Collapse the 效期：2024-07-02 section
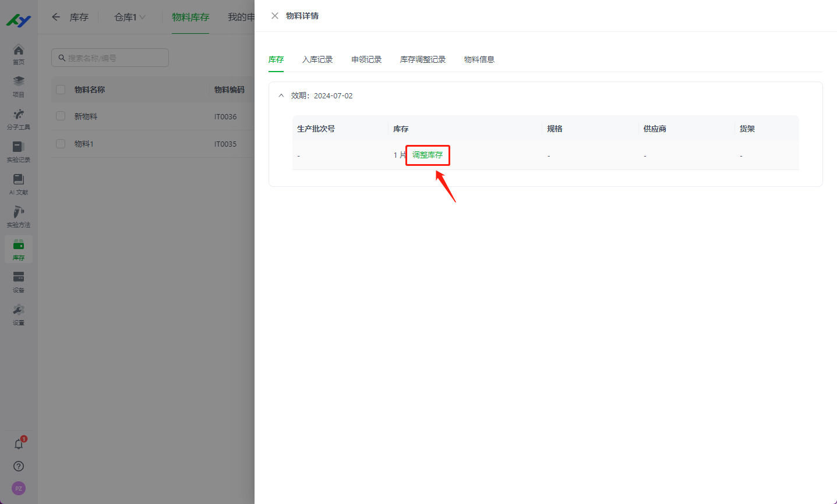Viewport: 837px width, 504px height. (281, 95)
